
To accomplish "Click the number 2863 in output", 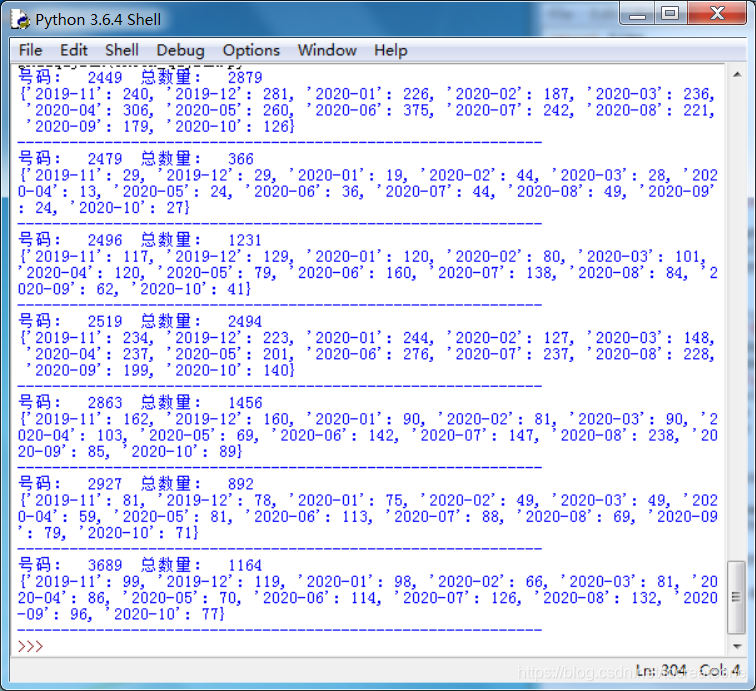I will point(105,403).
